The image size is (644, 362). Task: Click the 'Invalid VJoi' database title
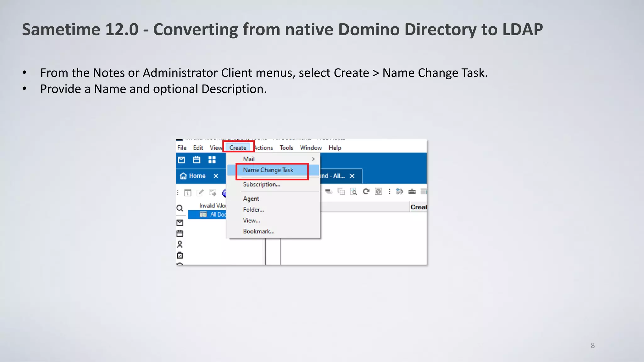(x=213, y=206)
